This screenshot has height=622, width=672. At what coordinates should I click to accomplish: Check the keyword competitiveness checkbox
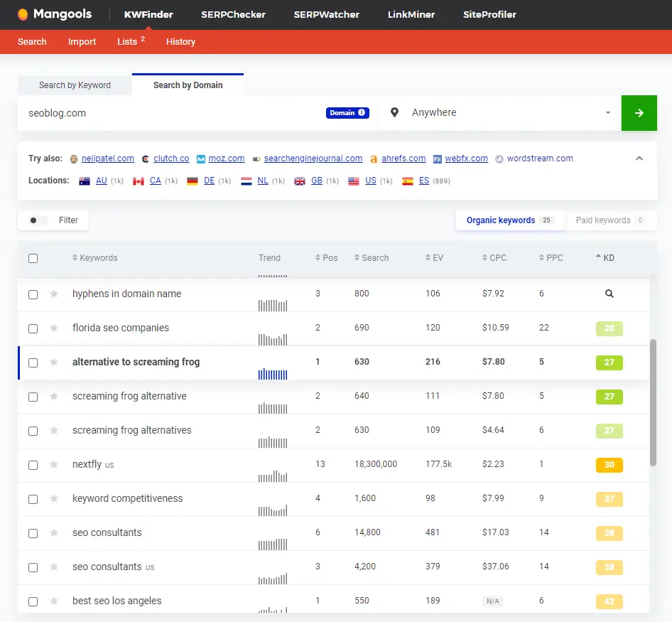pyautogui.click(x=33, y=499)
